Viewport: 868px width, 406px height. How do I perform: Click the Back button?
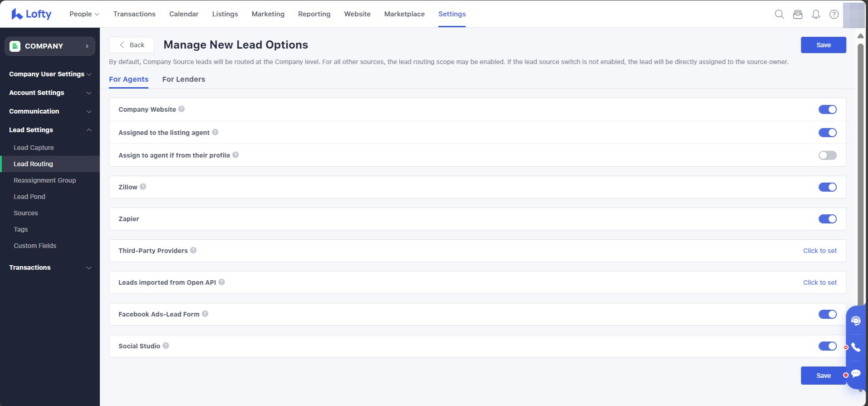pyautogui.click(x=132, y=45)
